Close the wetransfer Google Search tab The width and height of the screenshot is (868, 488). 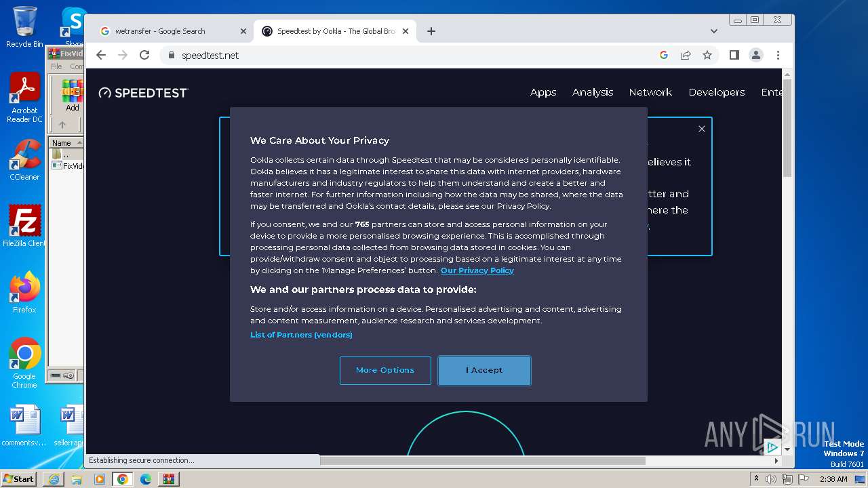tap(243, 31)
